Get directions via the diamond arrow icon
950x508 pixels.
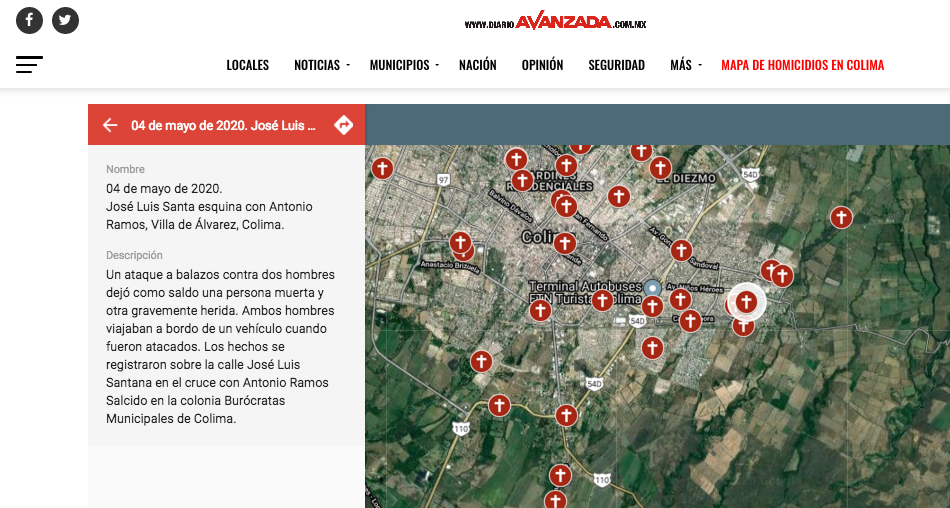[x=344, y=125]
